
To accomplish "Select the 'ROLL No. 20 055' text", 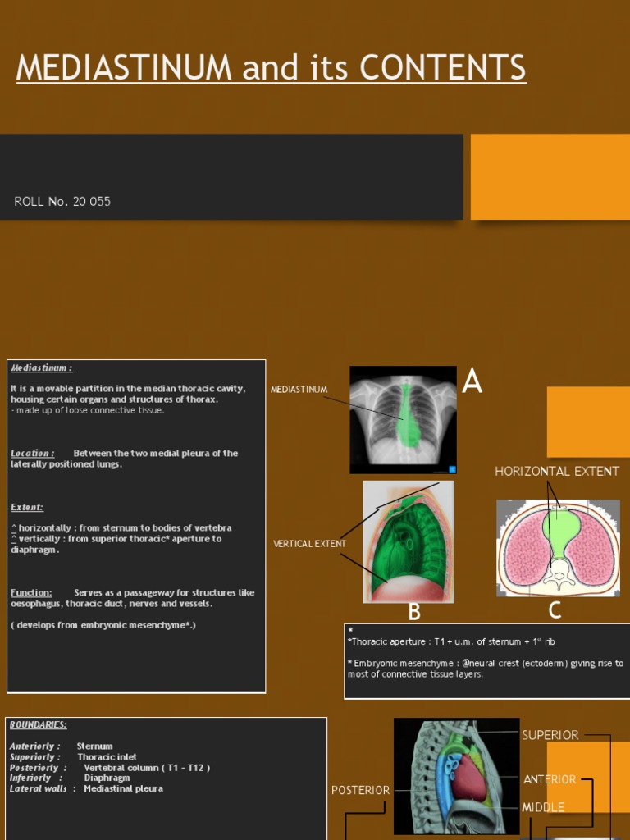I will click(62, 202).
